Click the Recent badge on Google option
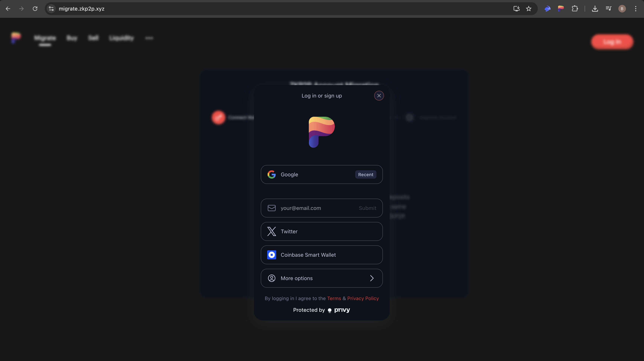This screenshot has width=644, height=361. tap(366, 174)
